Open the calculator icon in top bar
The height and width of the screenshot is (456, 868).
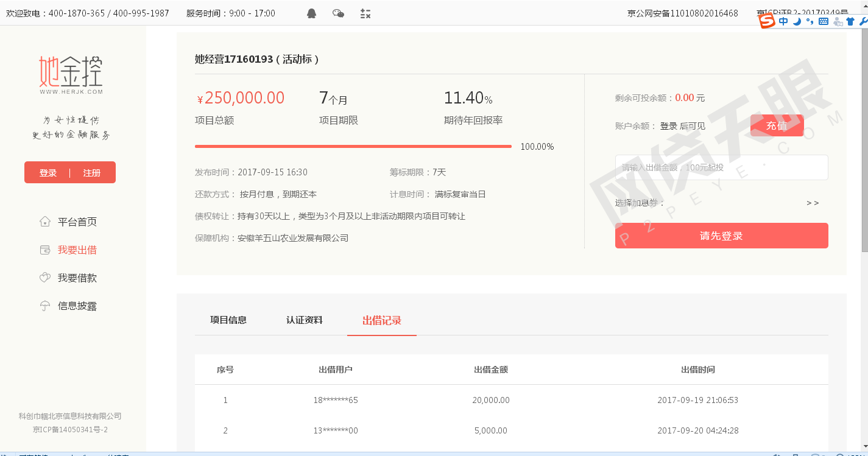[x=365, y=13]
